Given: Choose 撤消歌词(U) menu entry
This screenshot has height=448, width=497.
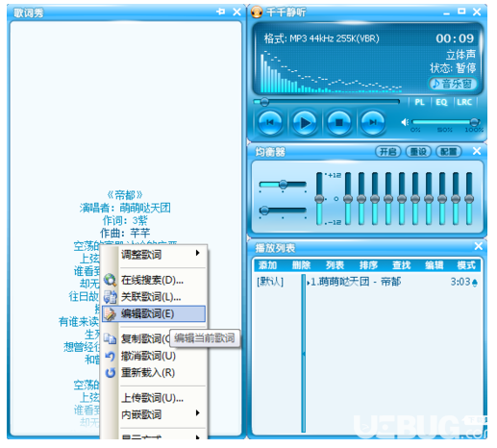Looking at the screenshot, I should coord(154,356).
